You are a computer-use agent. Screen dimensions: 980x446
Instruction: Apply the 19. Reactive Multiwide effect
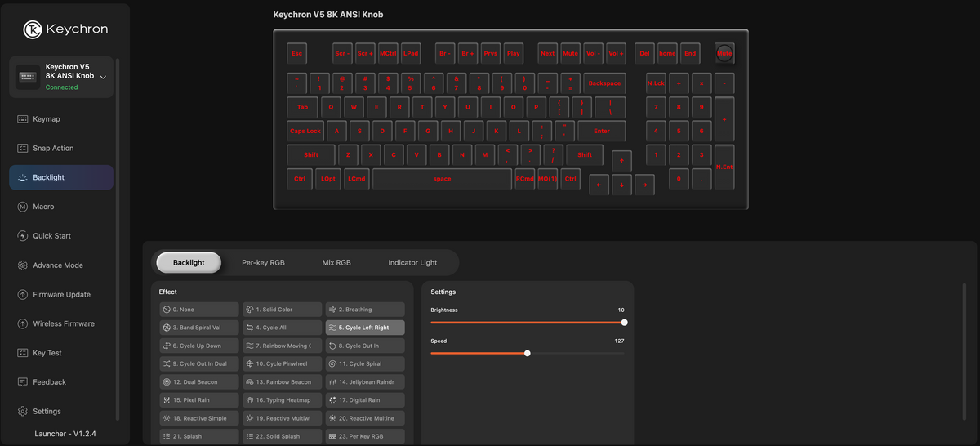[x=283, y=418]
